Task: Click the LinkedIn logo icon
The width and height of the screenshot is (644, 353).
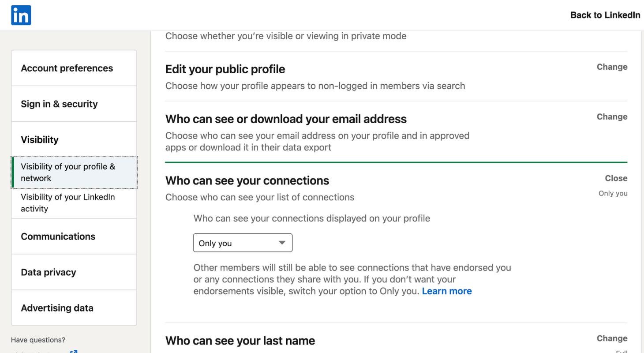Action: [x=21, y=15]
